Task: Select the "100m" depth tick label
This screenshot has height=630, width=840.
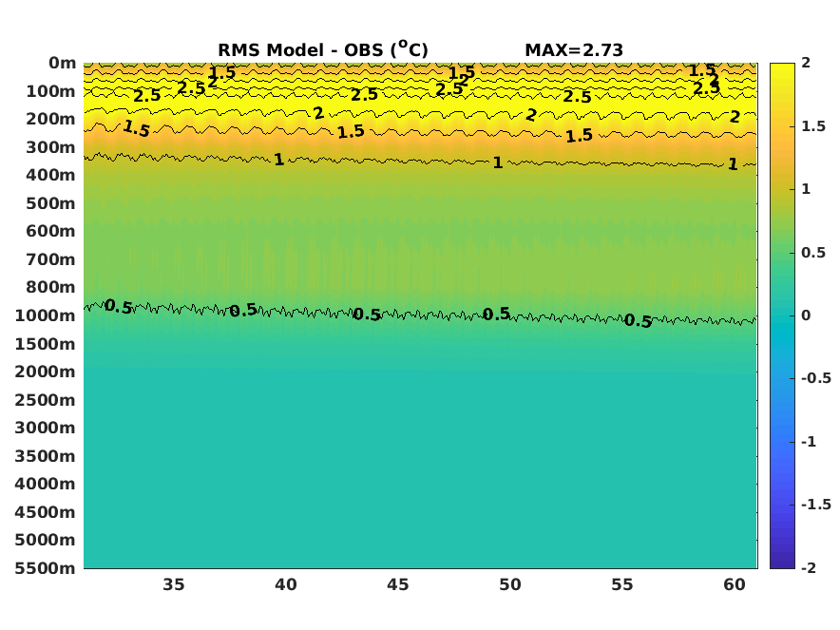Action: click(x=51, y=91)
